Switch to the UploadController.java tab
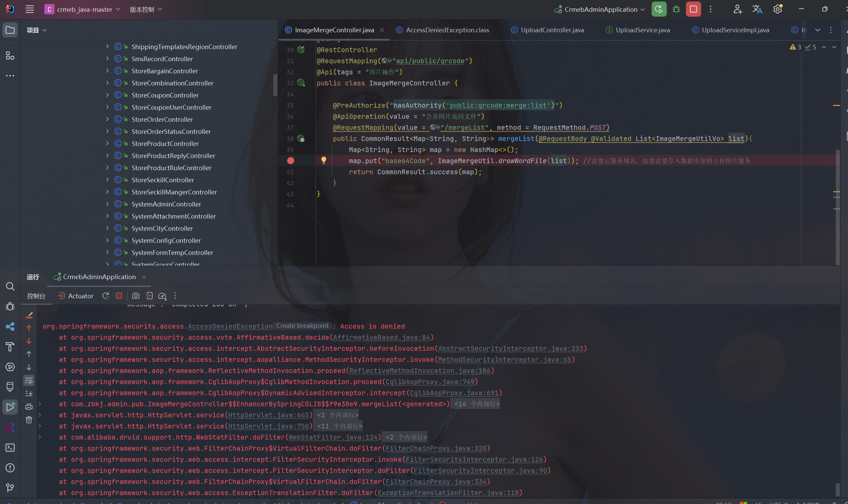 pyautogui.click(x=552, y=30)
